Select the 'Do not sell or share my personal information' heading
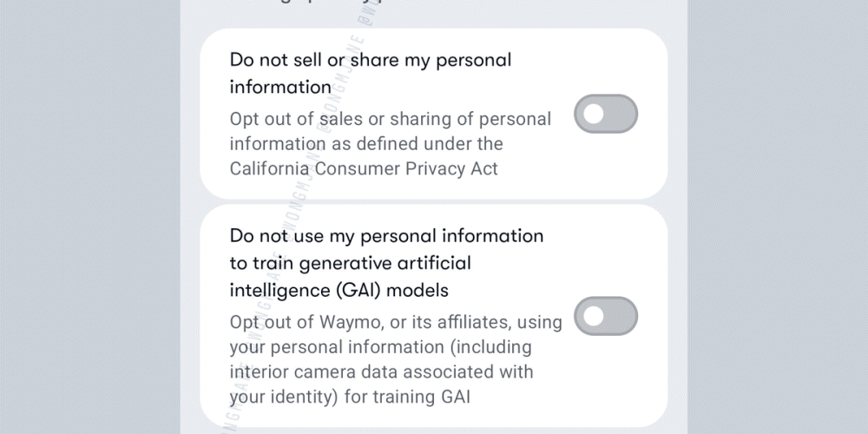Viewport: 868px width, 434px height. click(371, 73)
